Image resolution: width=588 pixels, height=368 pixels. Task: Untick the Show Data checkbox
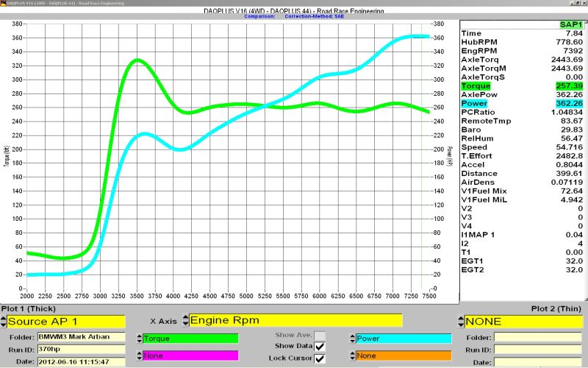[x=320, y=346]
